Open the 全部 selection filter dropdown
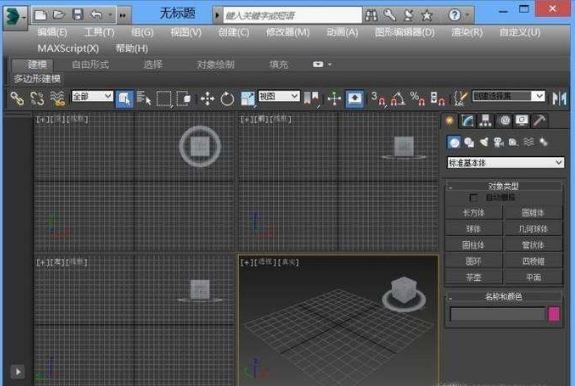This screenshot has height=386, width=575. [92, 96]
